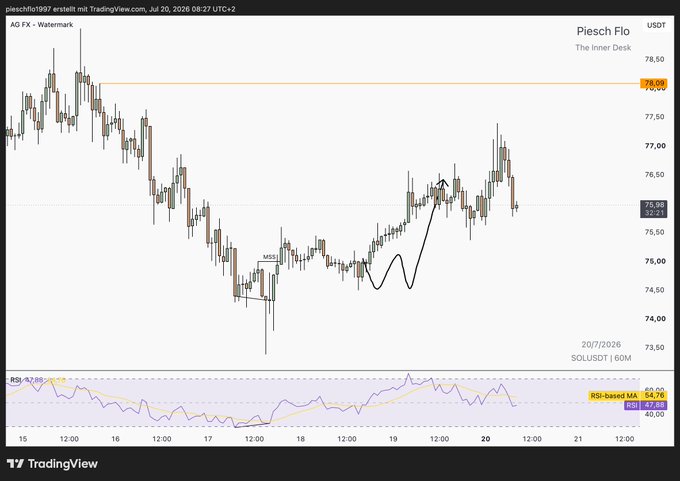
Task: Click date label 21 on time axis
Action: [578, 439]
